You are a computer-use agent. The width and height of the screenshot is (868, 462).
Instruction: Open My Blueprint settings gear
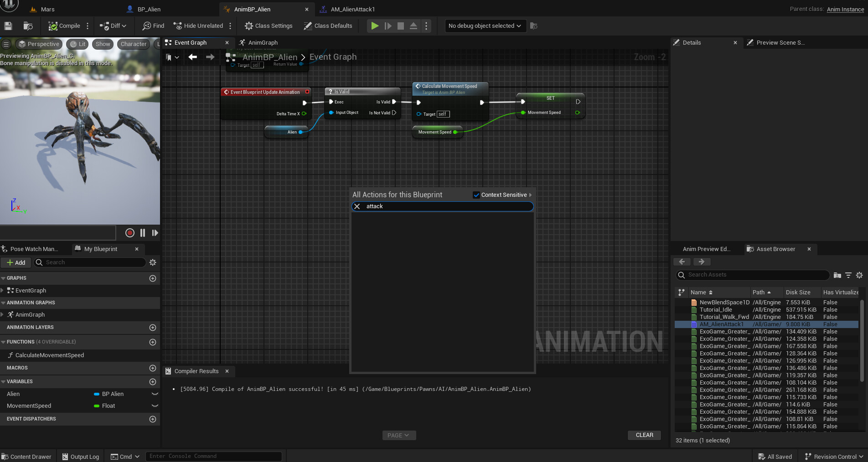click(153, 262)
